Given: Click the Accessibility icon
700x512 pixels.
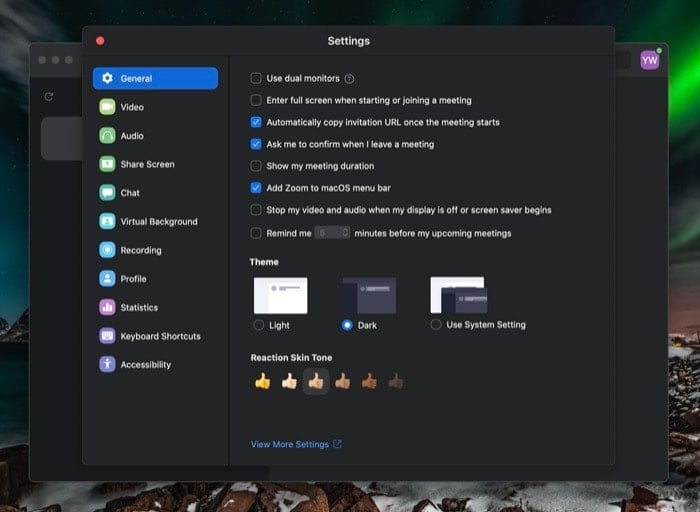Looking at the screenshot, I should pyautogui.click(x=107, y=364).
